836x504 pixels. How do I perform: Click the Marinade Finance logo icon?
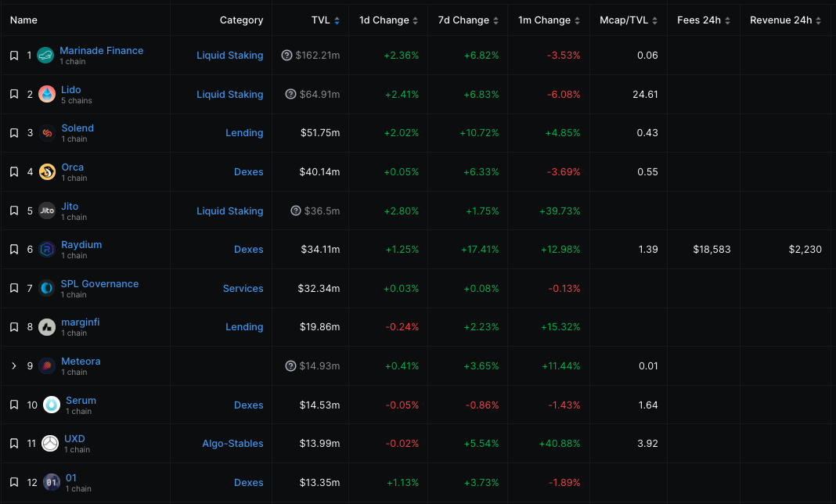[45, 56]
